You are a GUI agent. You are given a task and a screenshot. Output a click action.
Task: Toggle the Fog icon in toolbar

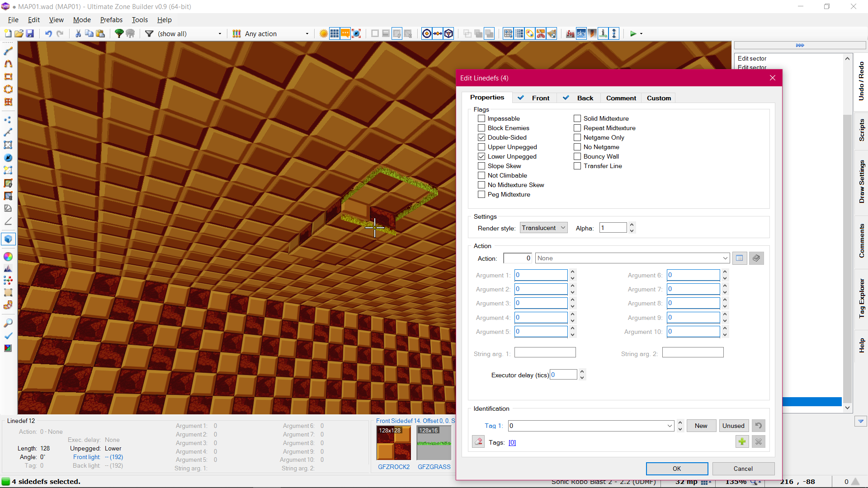coord(571,33)
